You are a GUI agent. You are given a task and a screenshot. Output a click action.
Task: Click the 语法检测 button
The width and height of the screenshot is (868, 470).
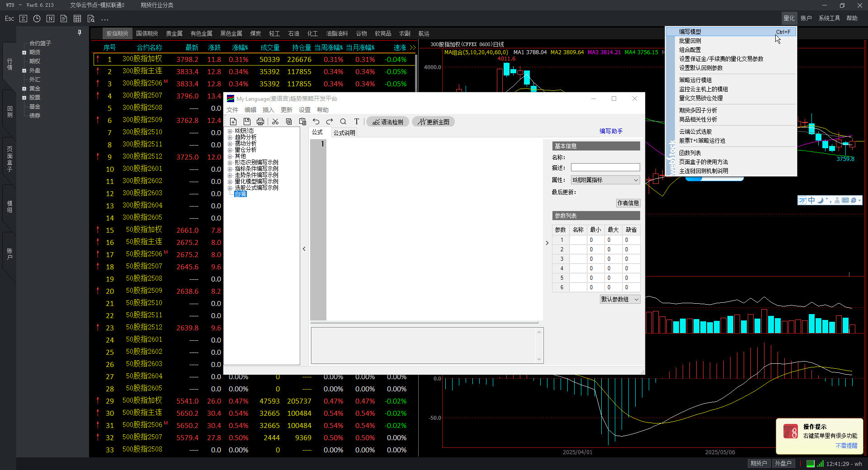[x=388, y=122]
